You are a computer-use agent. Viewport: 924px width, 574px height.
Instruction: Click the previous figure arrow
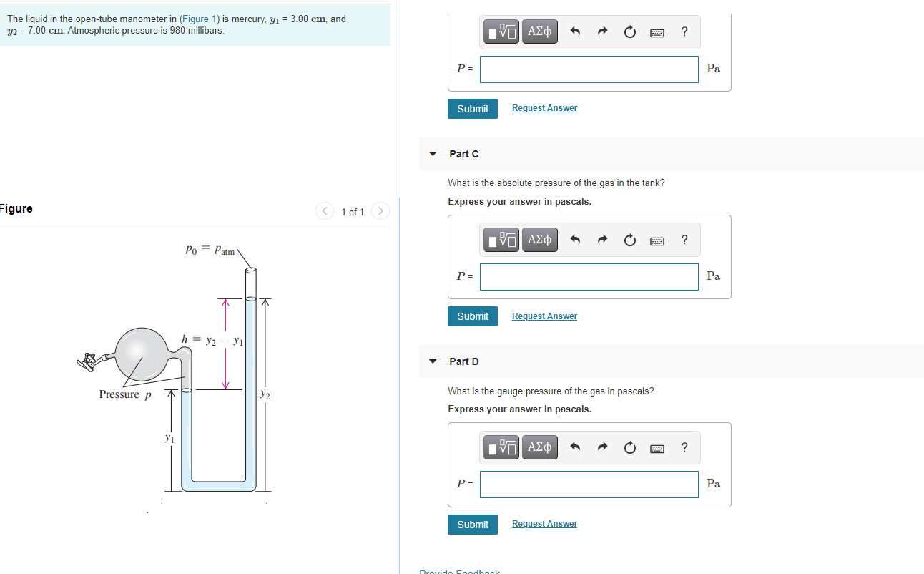click(x=324, y=210)
